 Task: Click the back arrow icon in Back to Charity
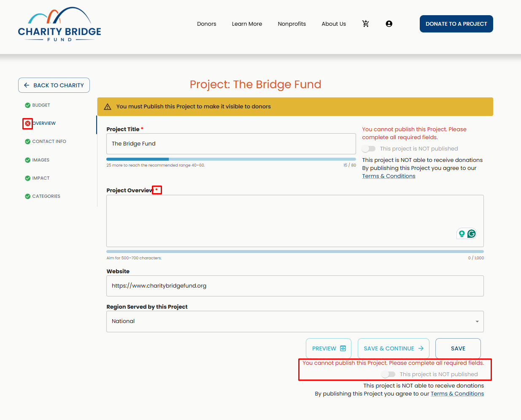point(27,85)
